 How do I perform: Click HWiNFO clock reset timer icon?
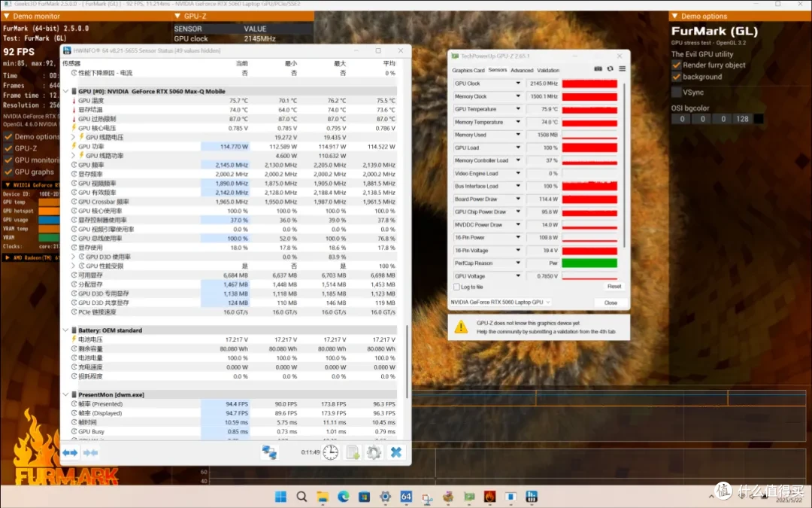pos(330,452)
